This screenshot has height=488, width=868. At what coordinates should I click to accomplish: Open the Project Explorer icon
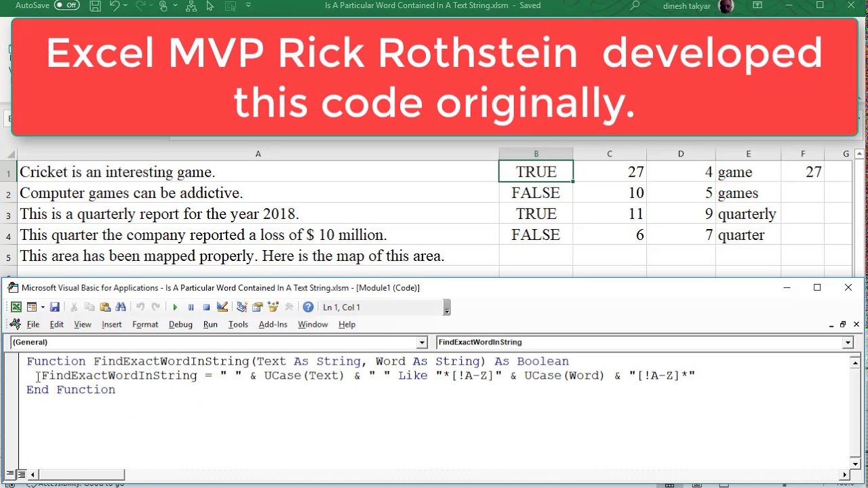(242, 307)
